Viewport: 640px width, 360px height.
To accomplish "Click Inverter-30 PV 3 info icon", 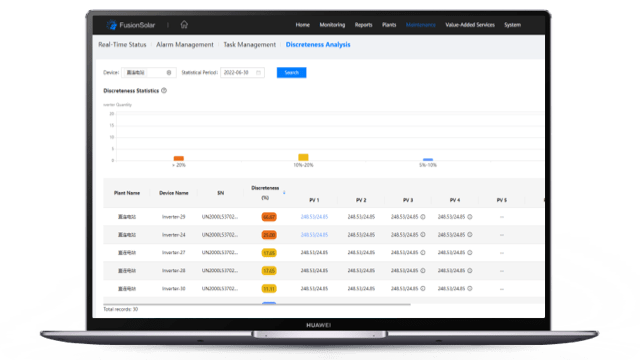I will [423, 289].
